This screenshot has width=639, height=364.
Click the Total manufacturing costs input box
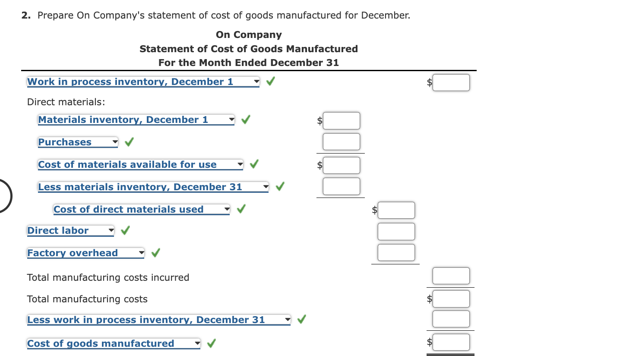coord(451,298)
